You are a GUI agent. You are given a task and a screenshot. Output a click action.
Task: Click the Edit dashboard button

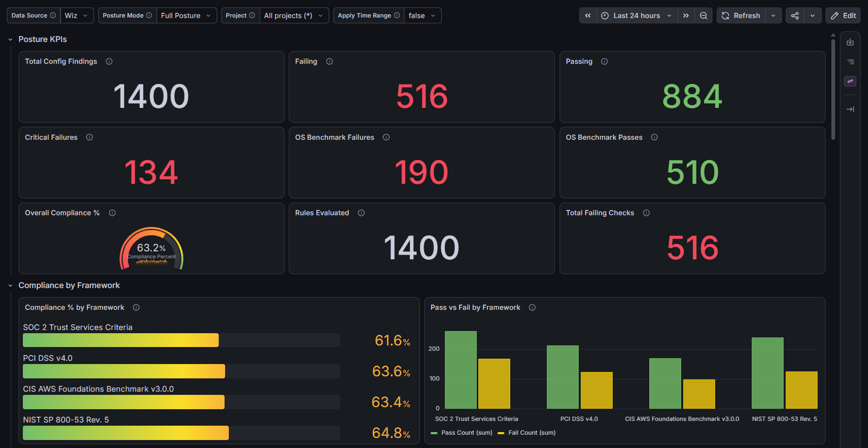coord(843,15)
